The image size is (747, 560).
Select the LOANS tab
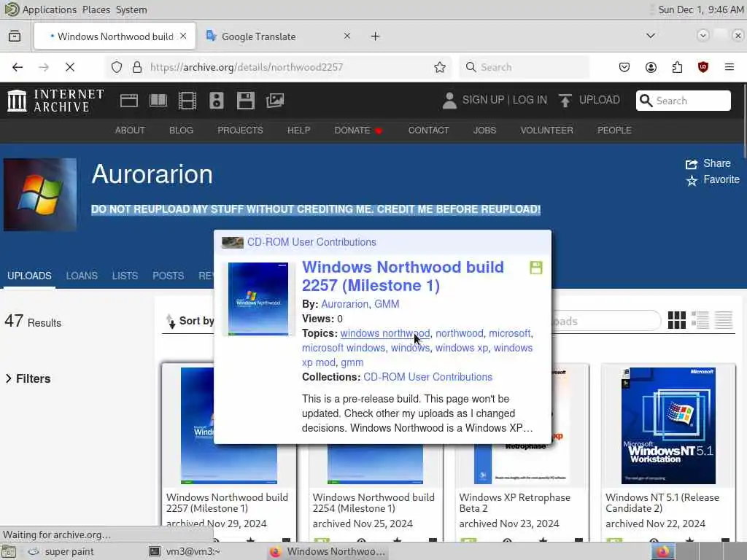pyautogui.click(x=82, y=276)
